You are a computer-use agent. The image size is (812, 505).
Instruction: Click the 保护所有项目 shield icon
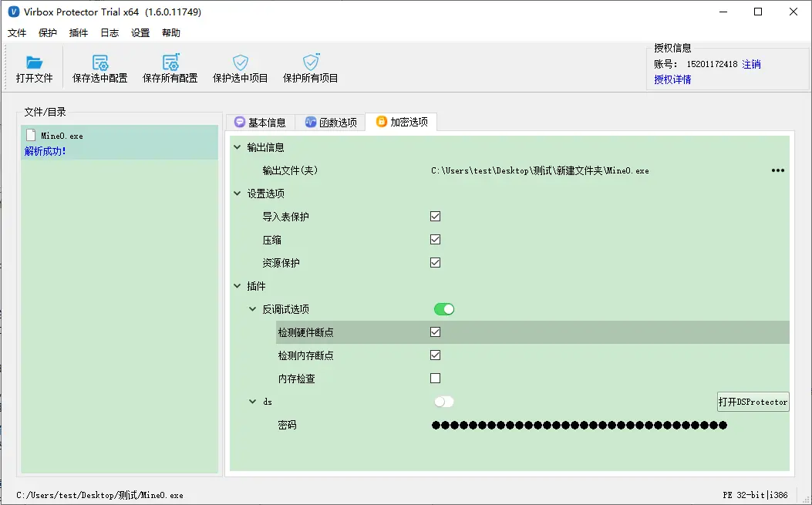[311, 62]
